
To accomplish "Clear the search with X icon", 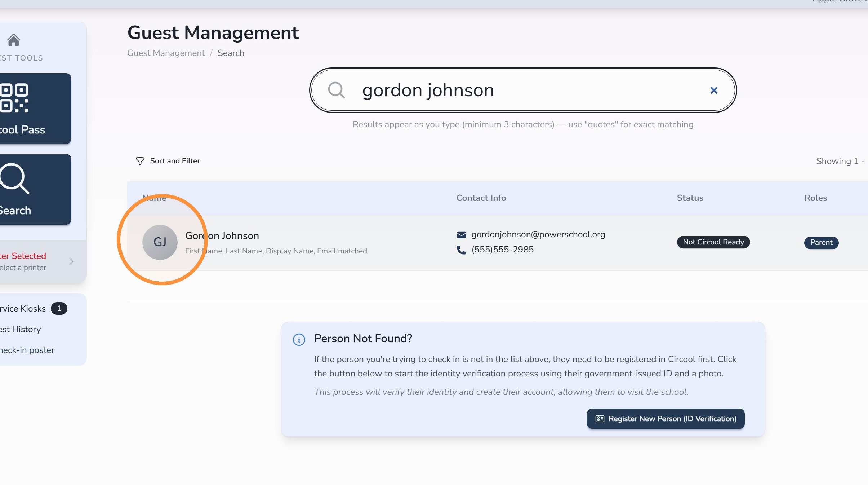I will pos(714,90).
